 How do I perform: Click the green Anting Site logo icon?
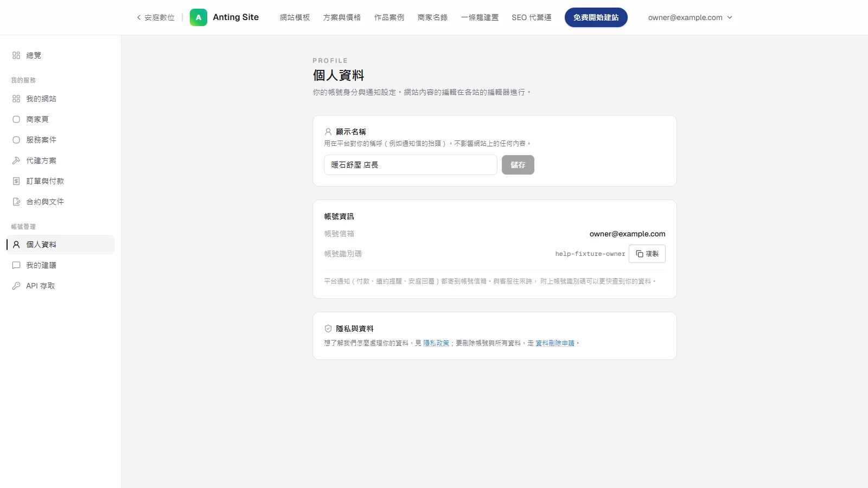pyautogui.click(x=199, y=17)
